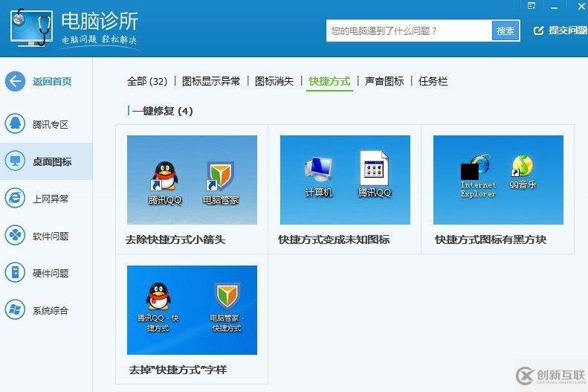The width and height of the screenshot is (588, 392).
Task: Focus the 您的电脑遇到了什么问题 search field
Action: click(409, 30)
